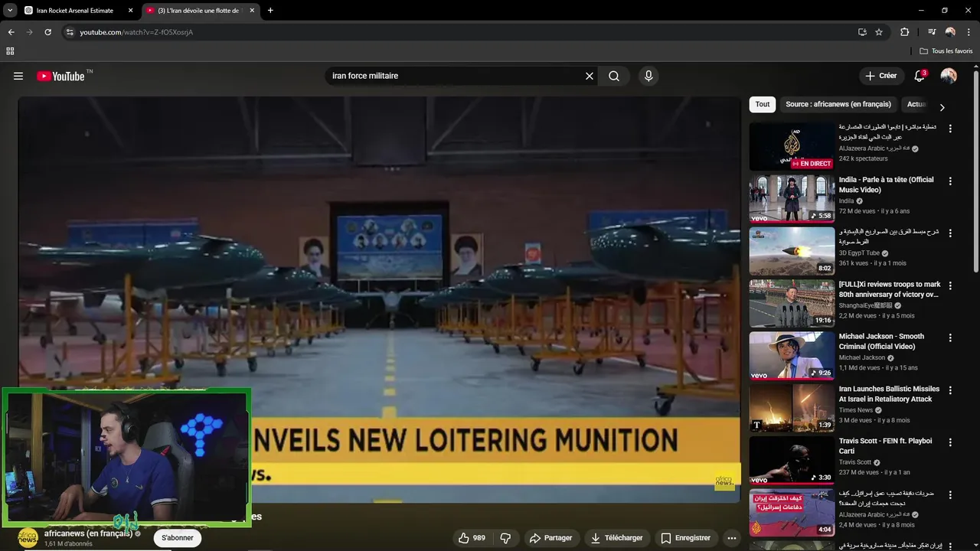This screenshot has height=551, width=980.
Task: Open the Xi reviews troops thumbnail
Action: click(792, 303)
